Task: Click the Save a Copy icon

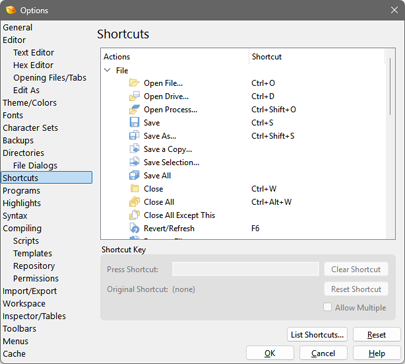Action: [x=134, y=149]
